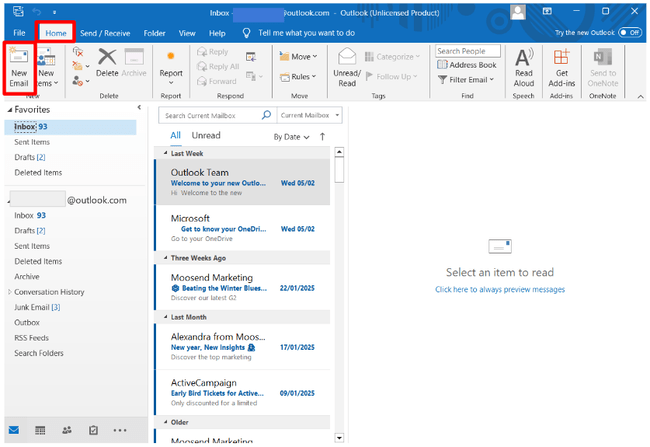The height and width of the screenshot is (447, 650).
Task: Open the Report dropdown
Action: pyautogui.click(x=171, y=67)
